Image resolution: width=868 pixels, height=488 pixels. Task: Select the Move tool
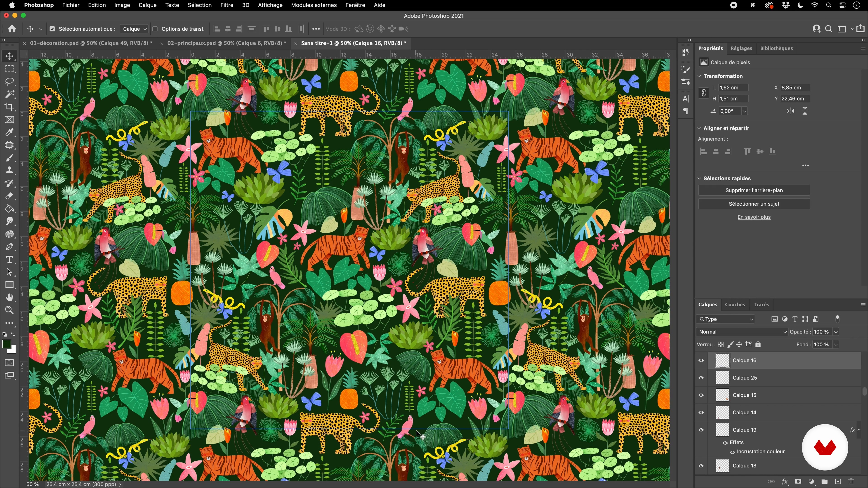pos(9,56)
